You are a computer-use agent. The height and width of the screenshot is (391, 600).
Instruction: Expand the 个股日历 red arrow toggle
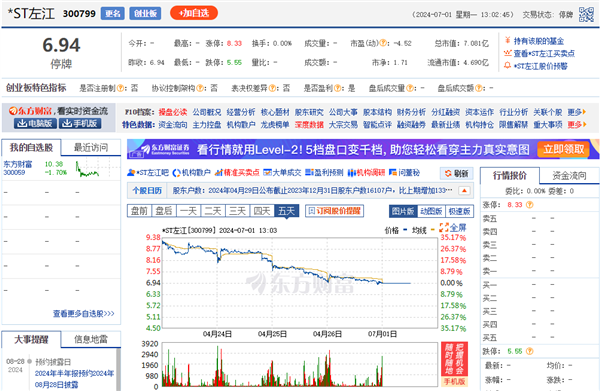tap(464, 191)
